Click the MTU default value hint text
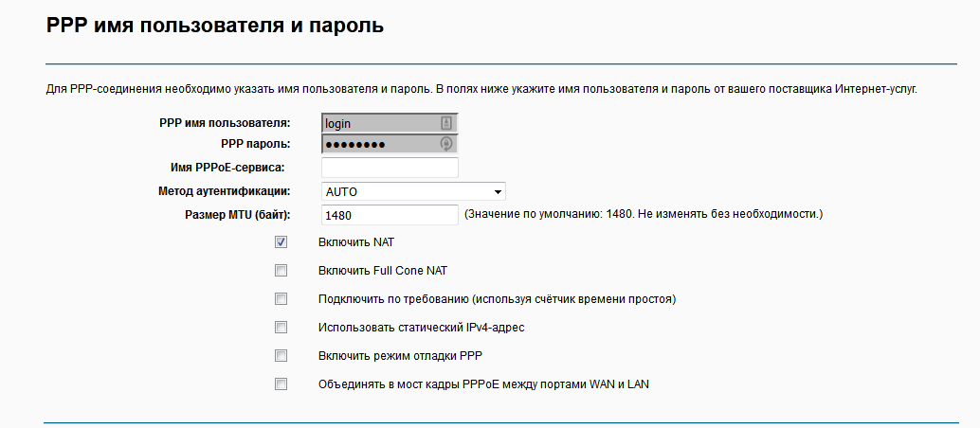Viewport: 980px width, 428px height. tap(644, 214)
